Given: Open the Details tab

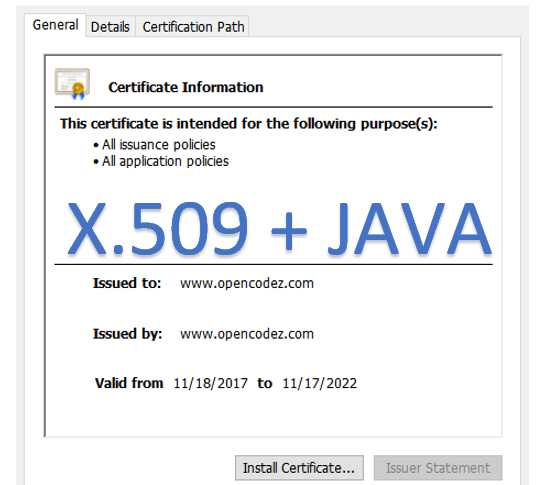Looking at the screenshot, I should [x=110, y=27].
